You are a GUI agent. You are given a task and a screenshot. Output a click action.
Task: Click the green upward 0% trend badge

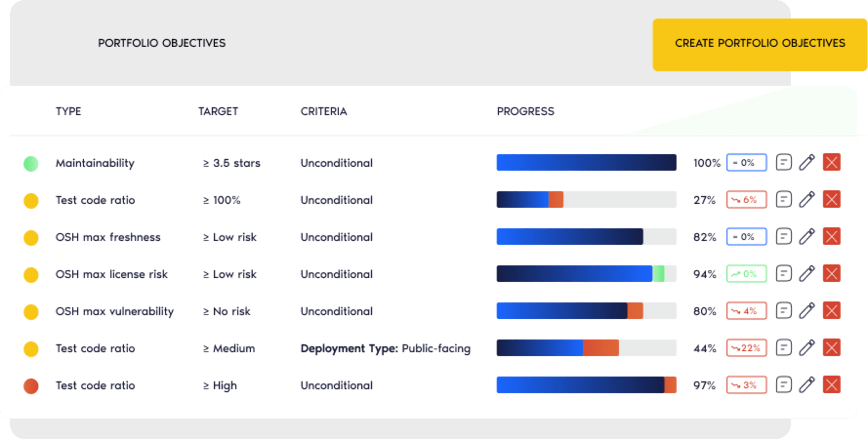pyautogui.click(x=746, y=274)
